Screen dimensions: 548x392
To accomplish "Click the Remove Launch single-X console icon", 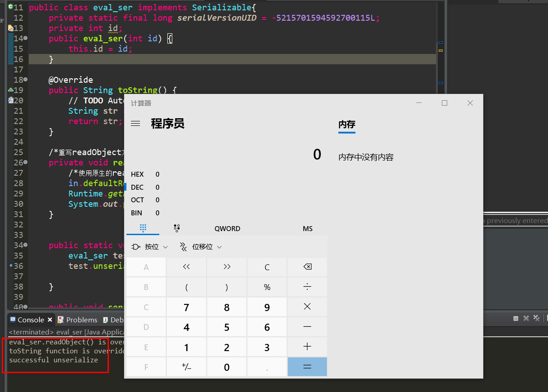I will pos(526,318).
